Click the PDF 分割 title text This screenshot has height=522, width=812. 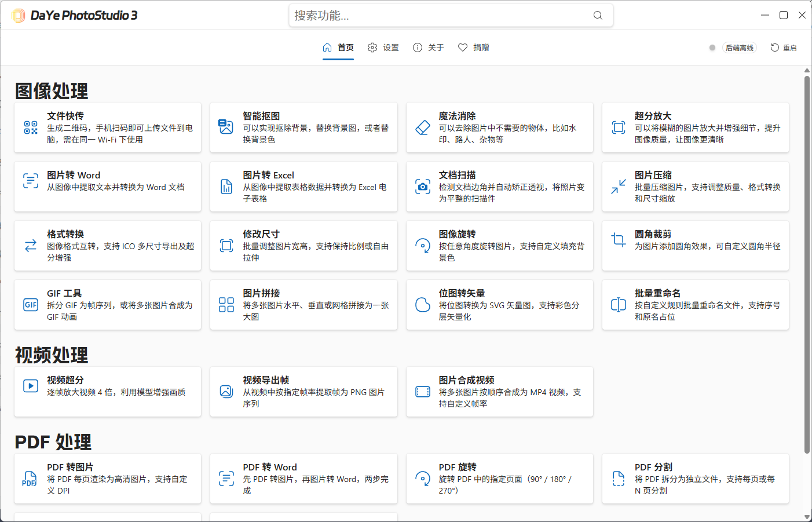(653, 467)
